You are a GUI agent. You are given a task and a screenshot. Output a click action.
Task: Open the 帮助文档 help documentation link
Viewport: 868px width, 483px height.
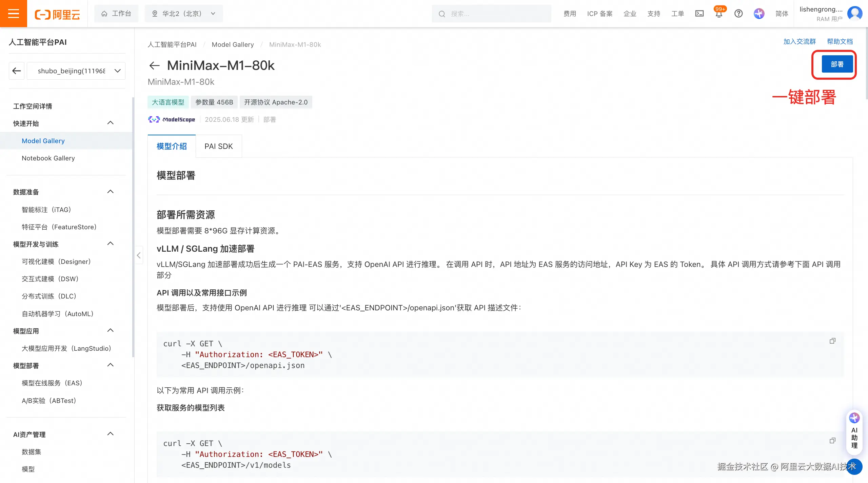coord(840,41)
